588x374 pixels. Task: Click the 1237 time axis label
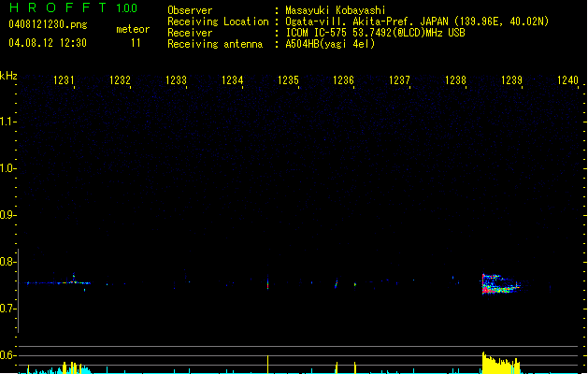[x=400, y=80]
